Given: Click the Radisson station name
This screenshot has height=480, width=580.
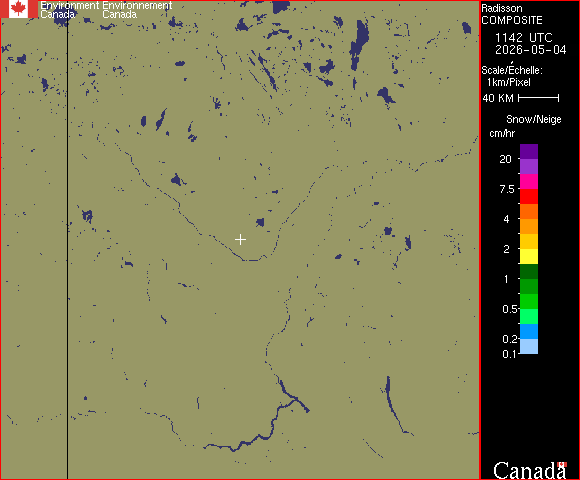Looking at the screenshot, I should click(x=502, y=9).
